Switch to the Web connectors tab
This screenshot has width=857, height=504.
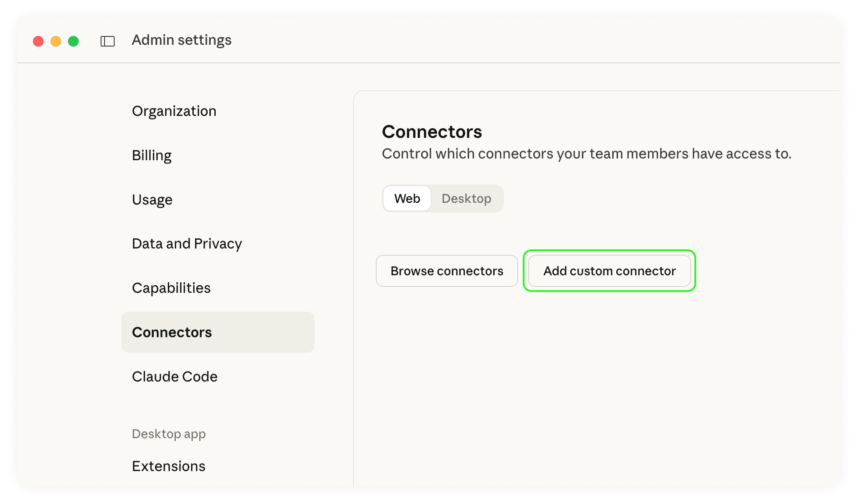click(x=407, y=198)
